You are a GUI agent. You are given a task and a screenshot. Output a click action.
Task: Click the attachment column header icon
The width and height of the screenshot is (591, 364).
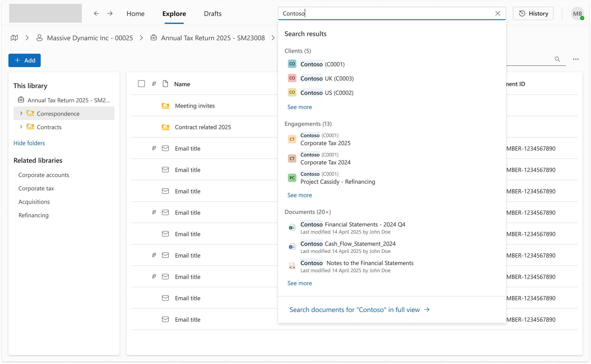(x=154, y=84)
